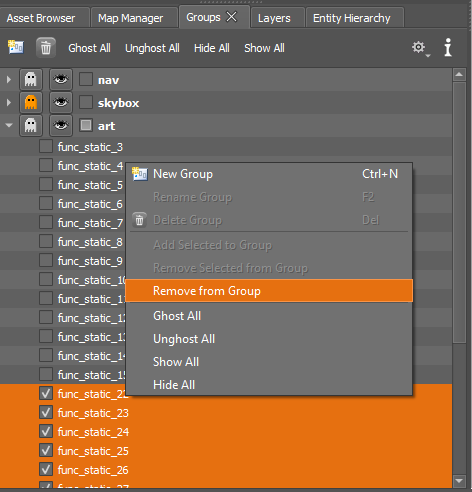Viewport: 472px width, 492px height.
Task: Choose Show All in context menu
Action: 269,362
